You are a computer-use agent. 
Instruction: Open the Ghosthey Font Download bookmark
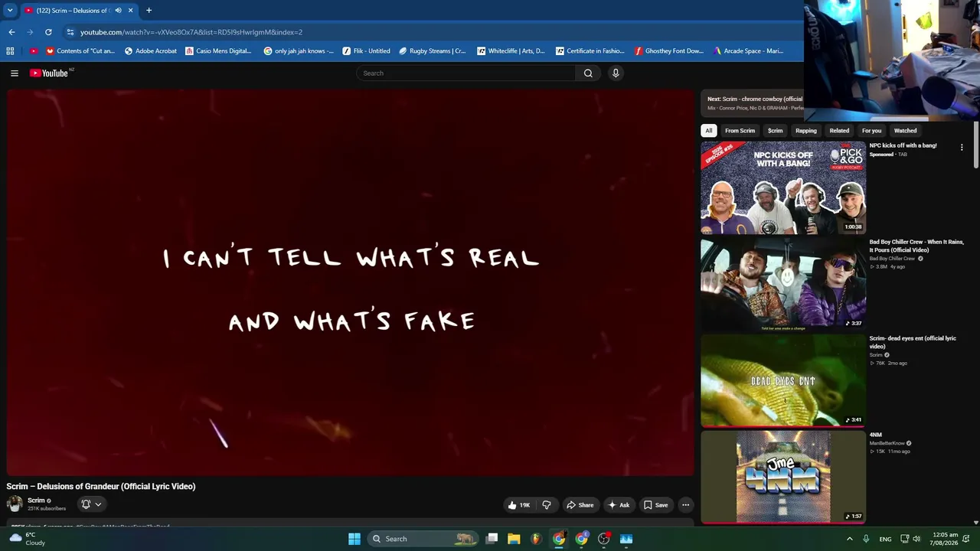coord(669,51)
